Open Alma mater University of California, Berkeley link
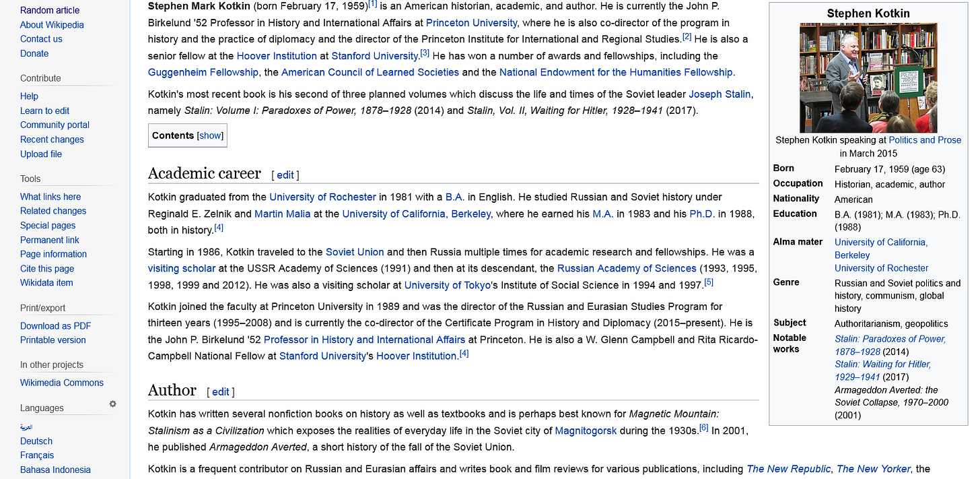This screenshot has width=980, height=479. click(881, 249)
